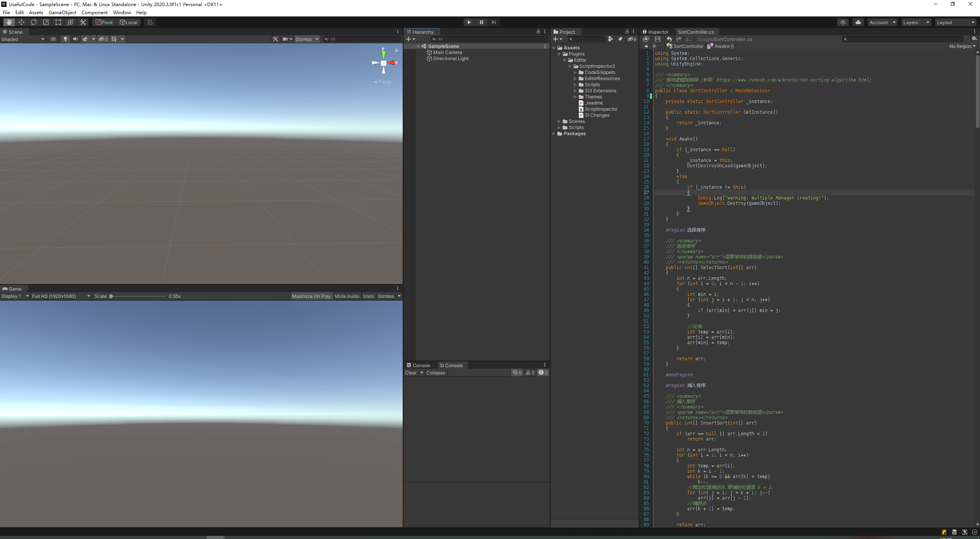Click Stats in Game view
Viewport: 980px width, 539px height.
click(368, 296)
